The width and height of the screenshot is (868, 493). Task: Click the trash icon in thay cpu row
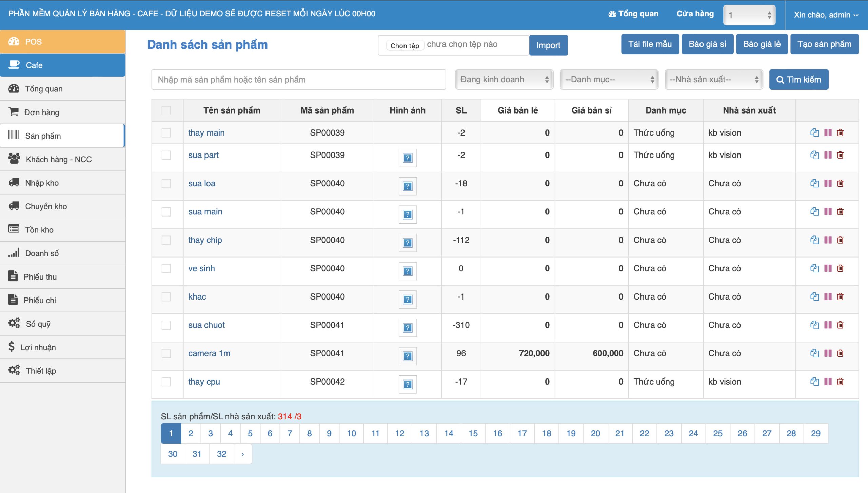click(840, 382)
